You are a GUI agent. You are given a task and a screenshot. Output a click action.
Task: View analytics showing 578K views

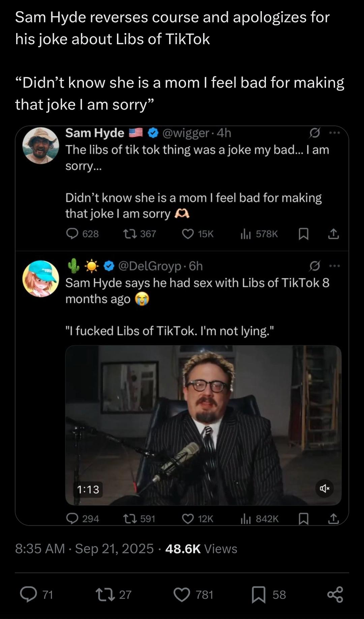(x=259, y=234)
